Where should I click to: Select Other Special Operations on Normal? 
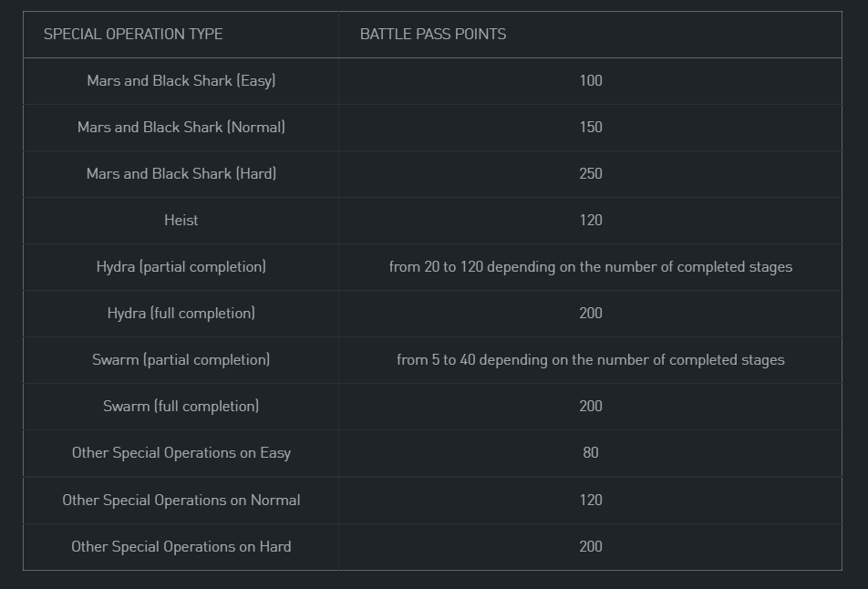181,500
